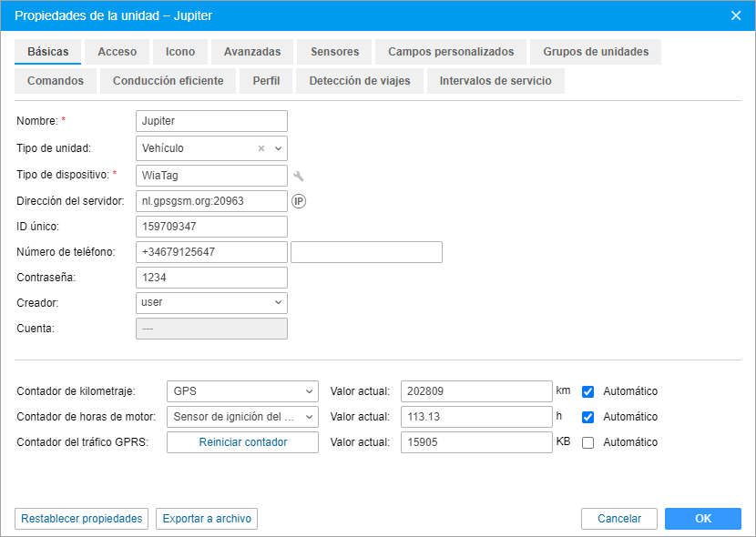Open the Contador de kilometraje dropdown
Viewport: 756px width, 537px height.
point(309,391)
